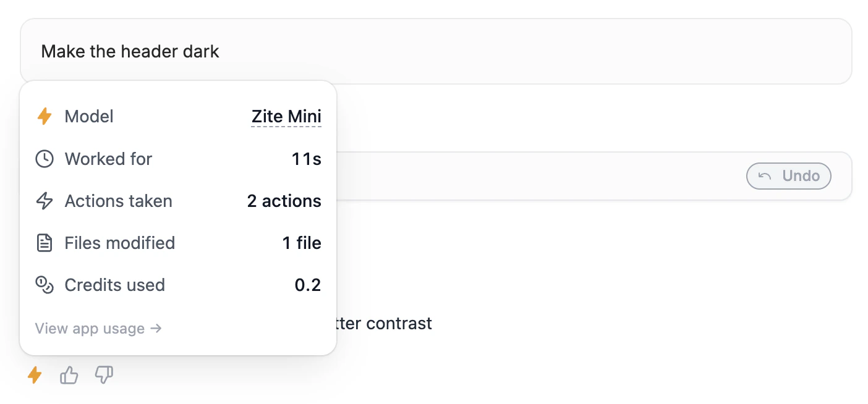Select the Actions taken stat row
The width and height of the screenshot is (868, 404).
tap(177, 201)
